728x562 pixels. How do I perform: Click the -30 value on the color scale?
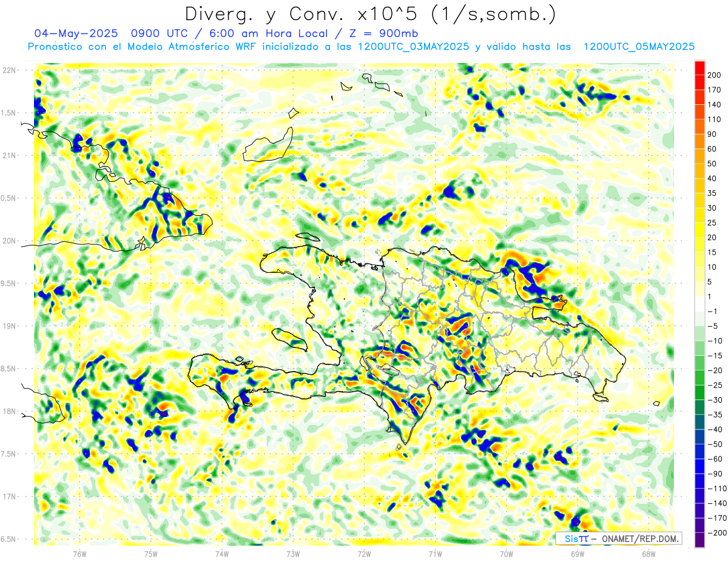point(715,400)
